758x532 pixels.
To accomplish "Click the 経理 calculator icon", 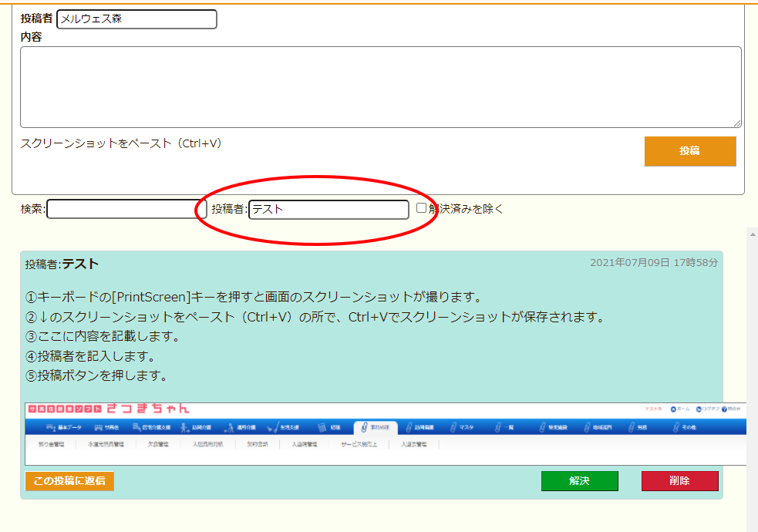I will [324, 426].
